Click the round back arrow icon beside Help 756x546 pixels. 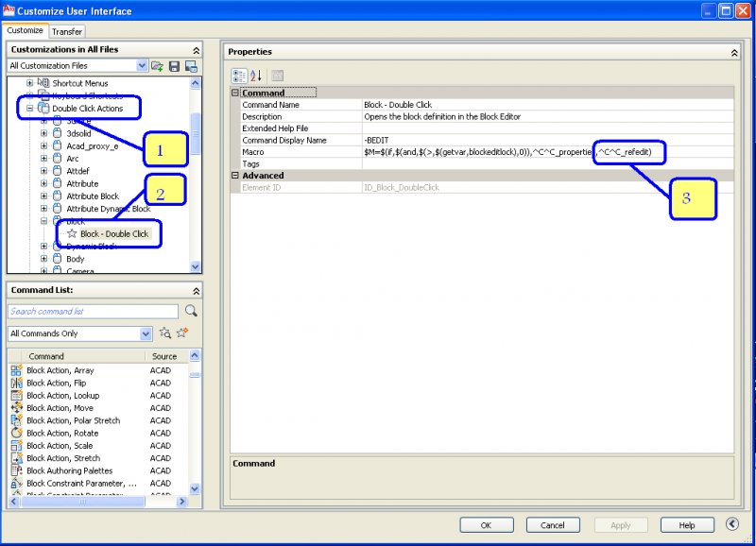731,524
